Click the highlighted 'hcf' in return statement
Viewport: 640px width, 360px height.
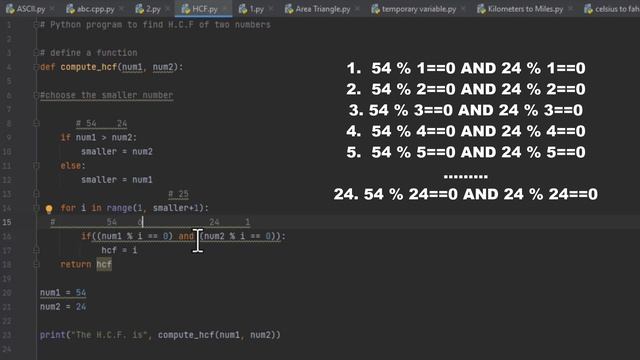click(104, 264)
